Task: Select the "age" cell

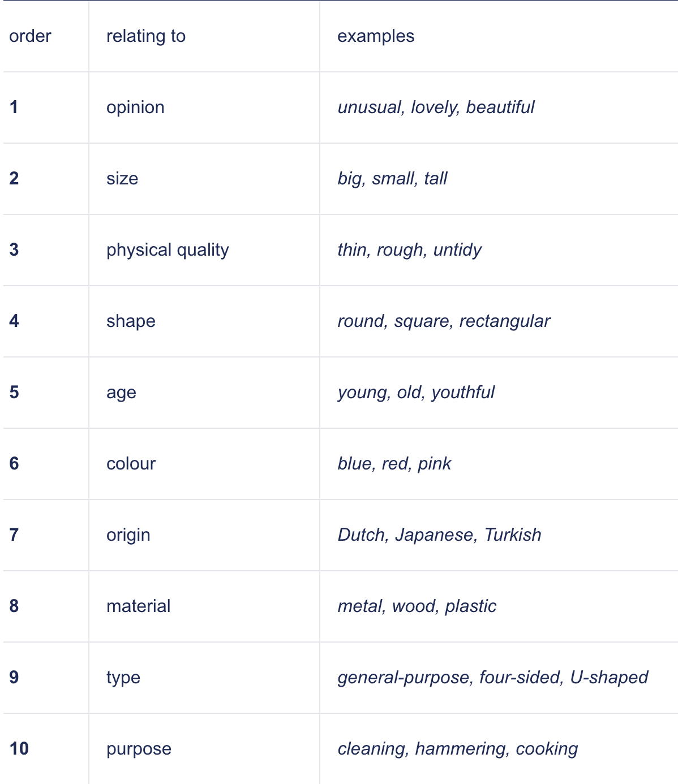Action: pyautogui.click(x=121, y=393)
